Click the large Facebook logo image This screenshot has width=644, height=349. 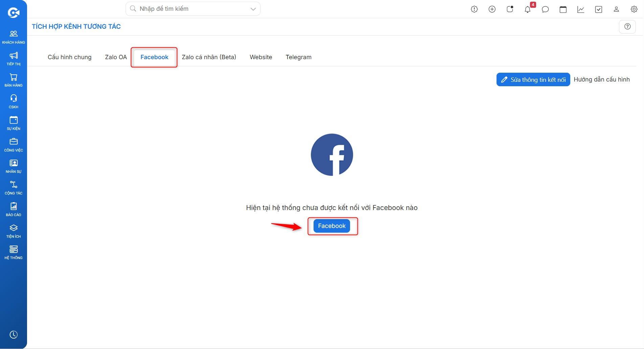point(332,155)
